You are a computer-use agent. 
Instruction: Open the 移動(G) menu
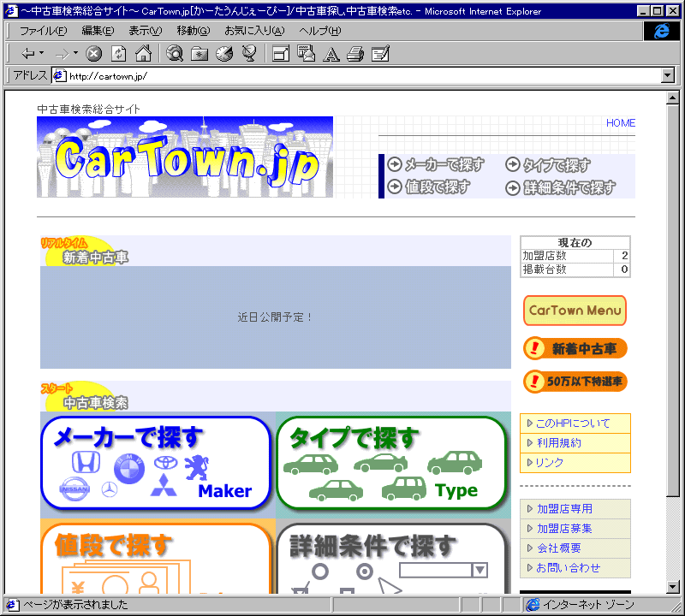tap(194, 31)
